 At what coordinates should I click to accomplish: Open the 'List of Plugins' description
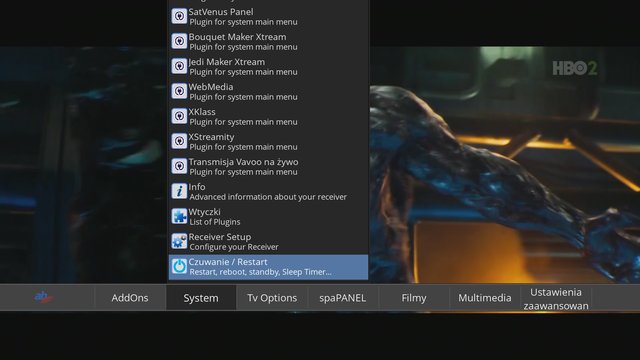coord(215,222)
